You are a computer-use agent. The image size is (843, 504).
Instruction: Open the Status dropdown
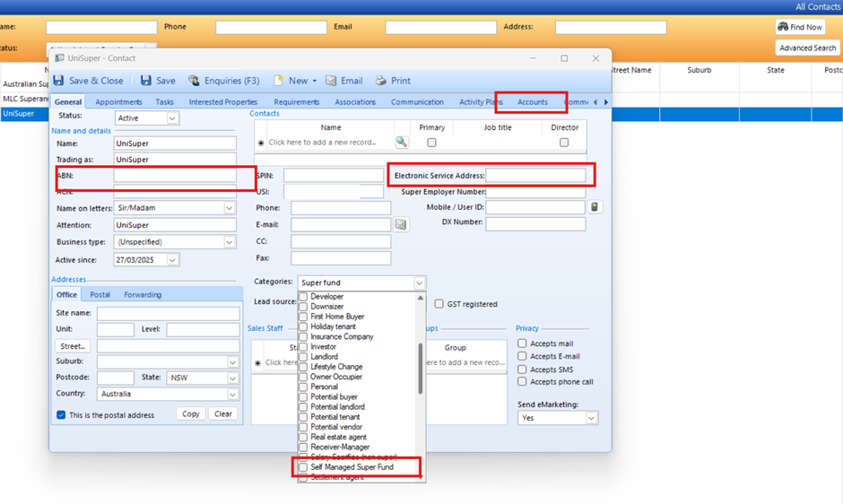coord(172,117)
